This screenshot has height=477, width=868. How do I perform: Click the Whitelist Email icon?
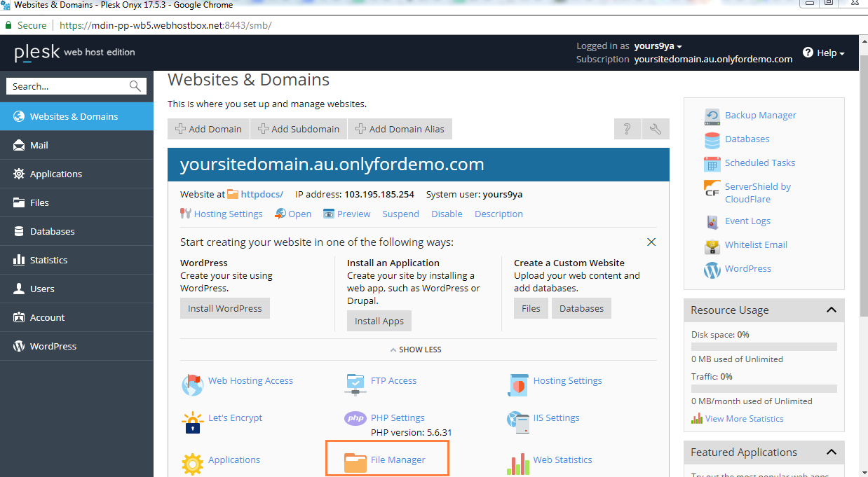click(712, 245)
